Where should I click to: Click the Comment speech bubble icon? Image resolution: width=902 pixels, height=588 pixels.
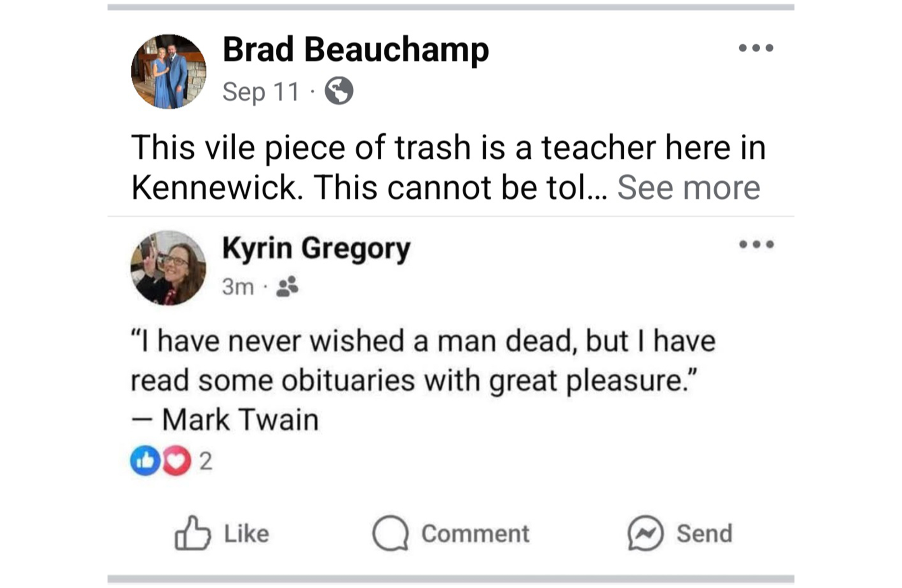pyautogui.click(x=391, y=533)
